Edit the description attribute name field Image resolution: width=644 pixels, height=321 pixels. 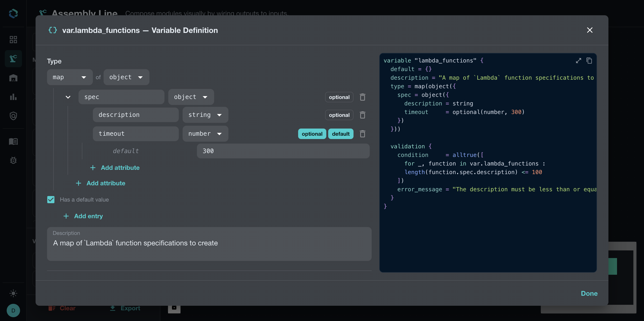(136, 115)
